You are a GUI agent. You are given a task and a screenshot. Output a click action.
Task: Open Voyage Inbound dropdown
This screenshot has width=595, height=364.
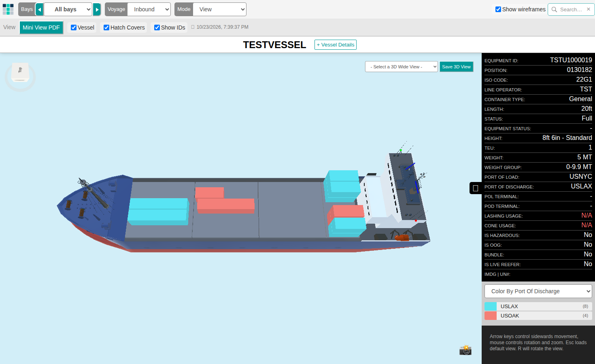[x=149, y=9]
